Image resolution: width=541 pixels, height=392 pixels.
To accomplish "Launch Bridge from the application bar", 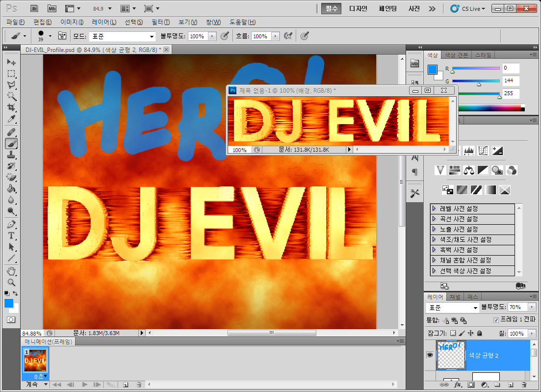I will 34,9.
